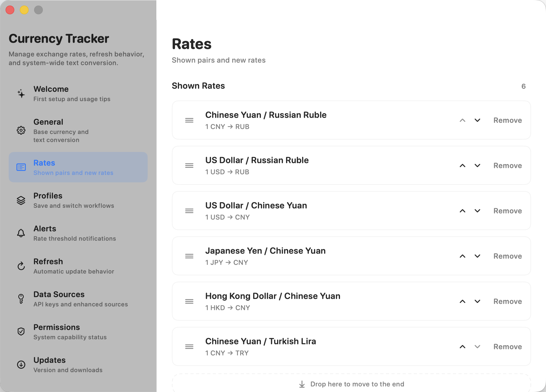
Task: Click the 'Drop here to move to the end' zone
Action: (x=351, y=384)
